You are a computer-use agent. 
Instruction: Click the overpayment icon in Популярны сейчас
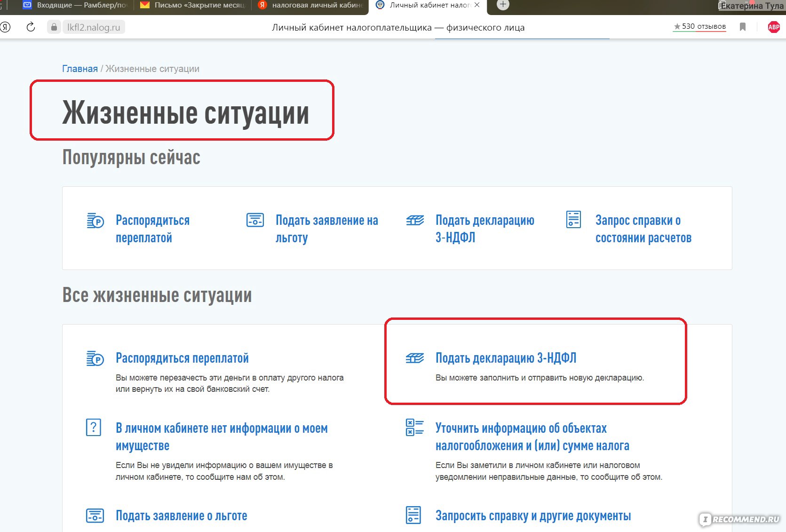(95, 220)
